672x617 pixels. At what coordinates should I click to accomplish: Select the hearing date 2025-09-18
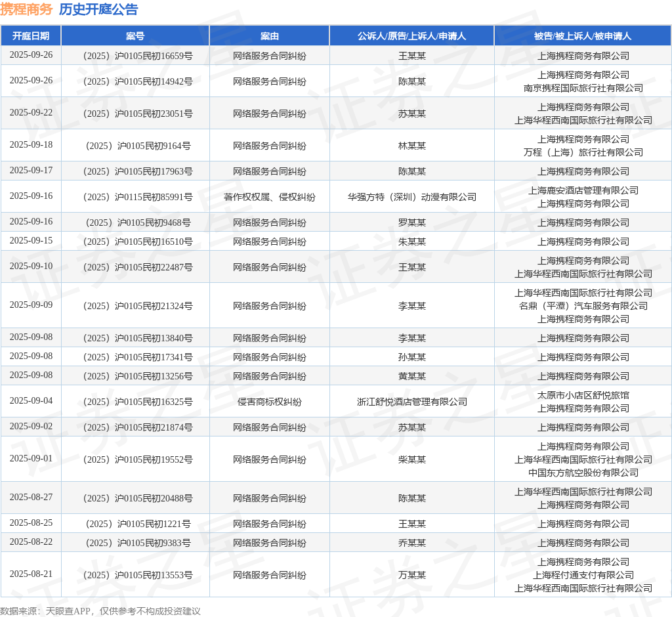pyautogui.click(x=31, y=144)
